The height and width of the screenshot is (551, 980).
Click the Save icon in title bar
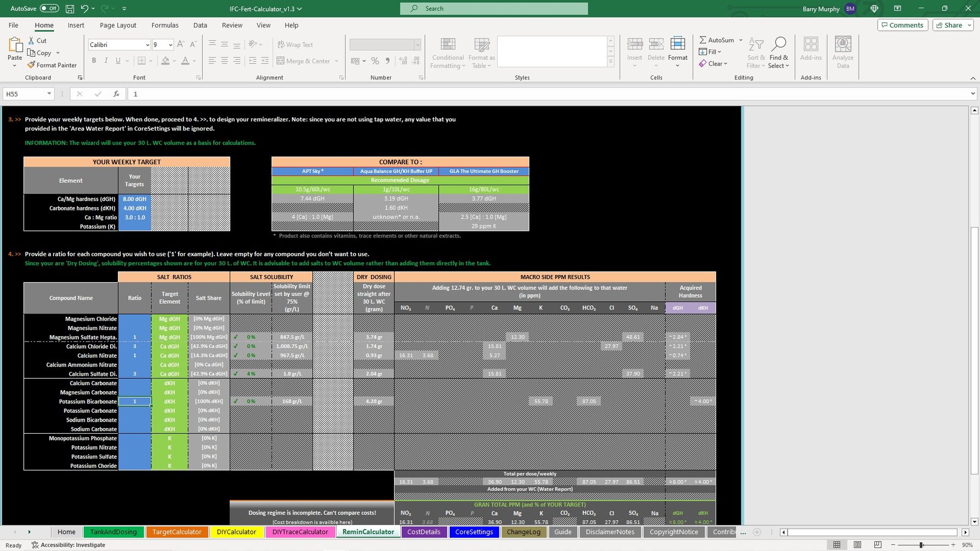click(70, 8)
